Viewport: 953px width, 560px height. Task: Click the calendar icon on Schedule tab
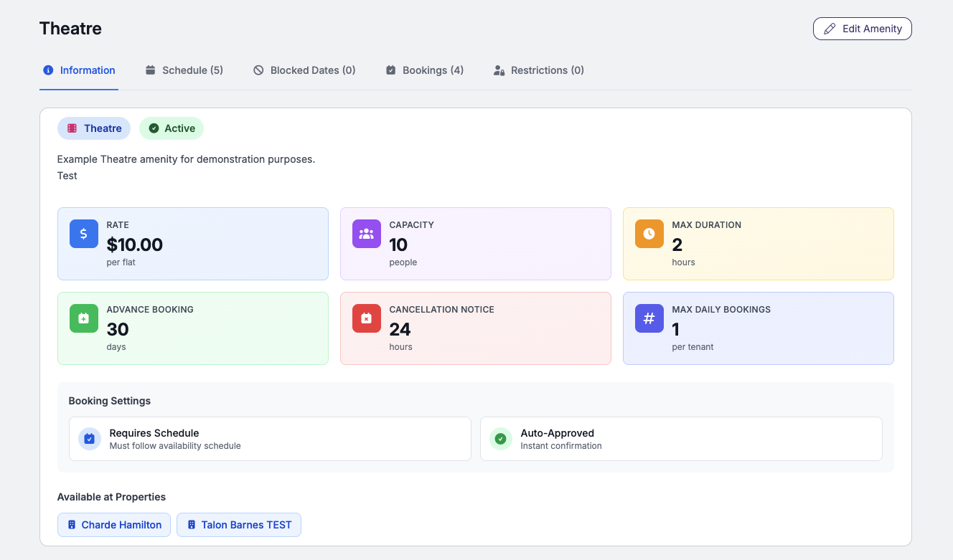click(x=150, y=70)
